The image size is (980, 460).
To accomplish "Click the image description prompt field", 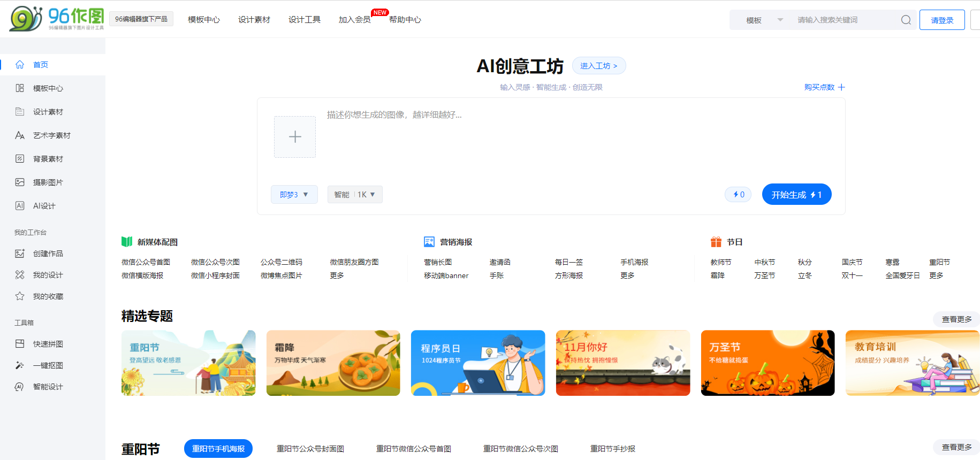I will [x=578, y=140].
